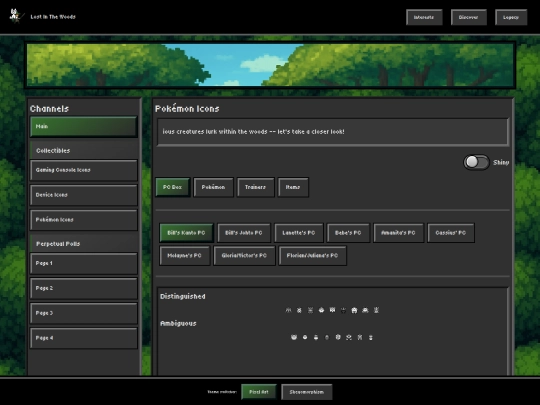Select first Pokémon icon in Ambiguous row
Image resolution: width=540 pixels, height=405 pixels.
click(x=294, y=337)
